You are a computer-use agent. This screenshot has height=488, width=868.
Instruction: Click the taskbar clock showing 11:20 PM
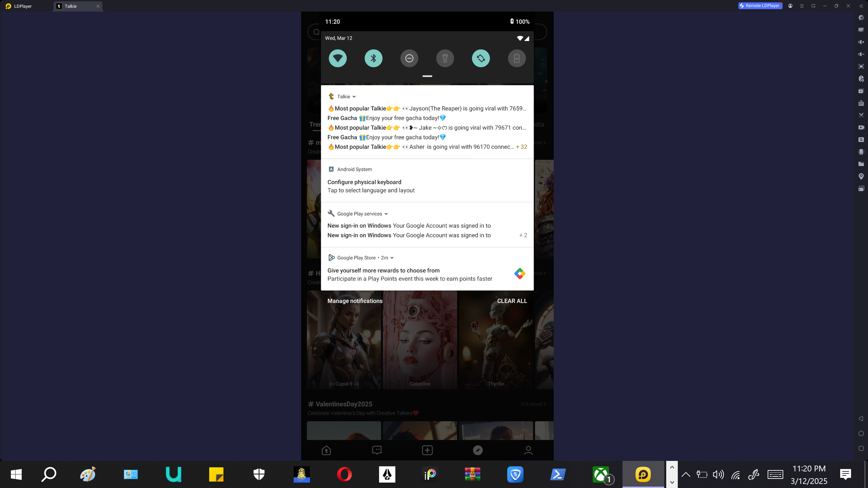tap(809, 474)
